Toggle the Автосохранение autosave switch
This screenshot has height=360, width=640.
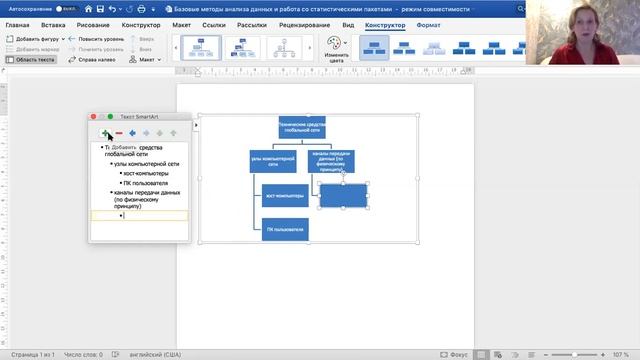tap(66, 9)
